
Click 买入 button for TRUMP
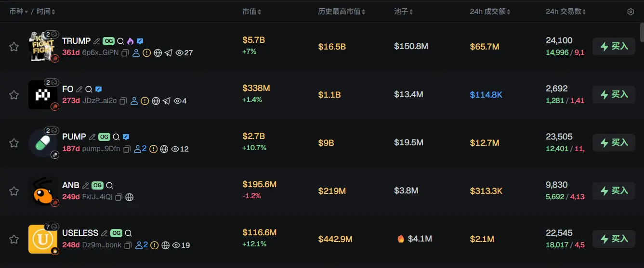[x=614, y=47]
